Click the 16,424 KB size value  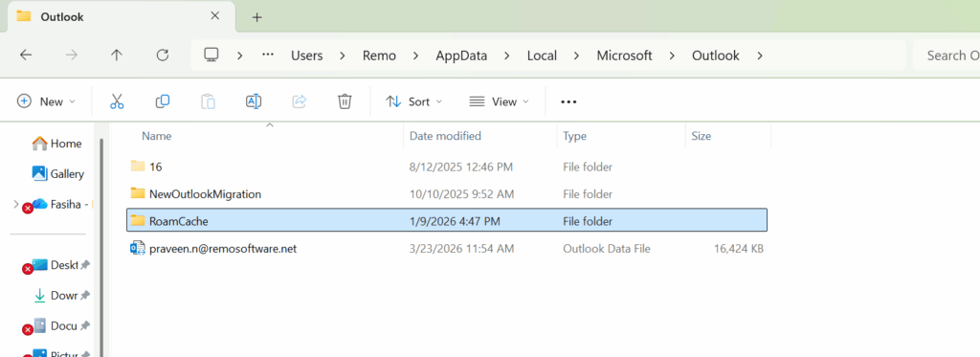[738, 249]
